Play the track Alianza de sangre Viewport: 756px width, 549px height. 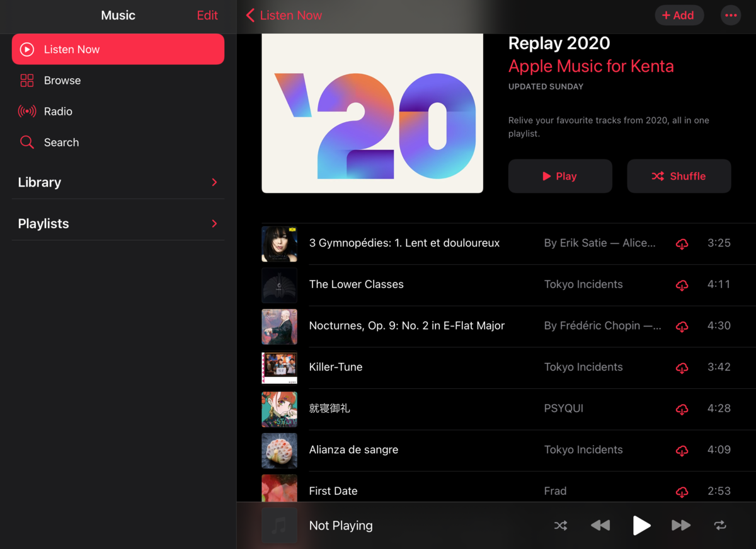(x=353, y=449)
